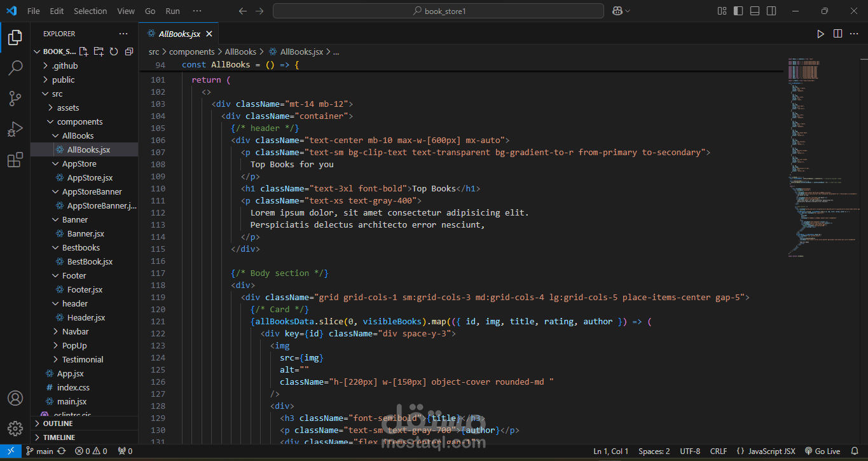Image resolution: width=868 pixels, height=461 pixels.
Task: Toggle the bottom panel layout button
Action: 755,11
